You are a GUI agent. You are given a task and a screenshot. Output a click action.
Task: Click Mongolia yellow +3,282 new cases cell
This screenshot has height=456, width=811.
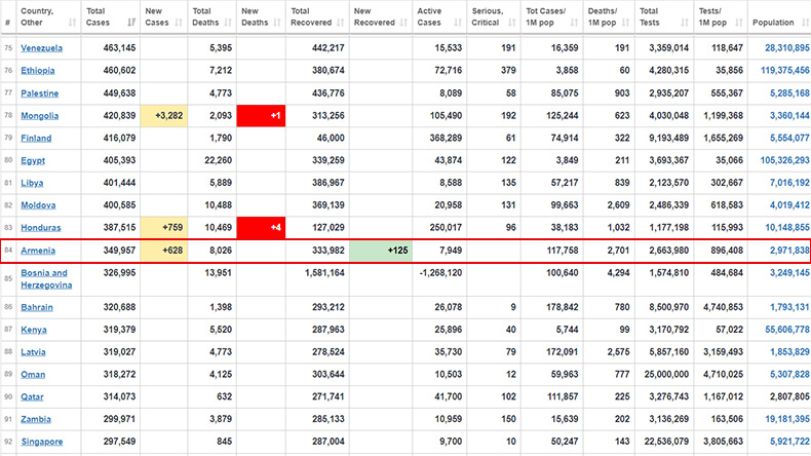164,116
